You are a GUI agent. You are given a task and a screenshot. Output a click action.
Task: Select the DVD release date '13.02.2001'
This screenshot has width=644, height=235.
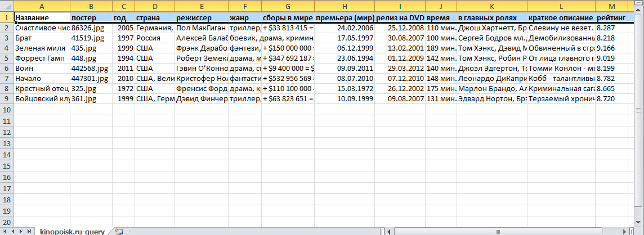pyautogui.click(x=400, y=48)
